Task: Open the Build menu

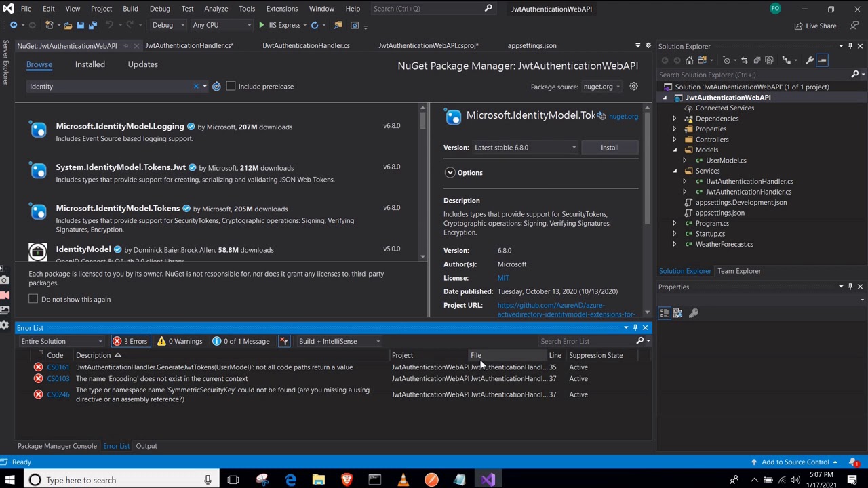Action: (130, 9)
